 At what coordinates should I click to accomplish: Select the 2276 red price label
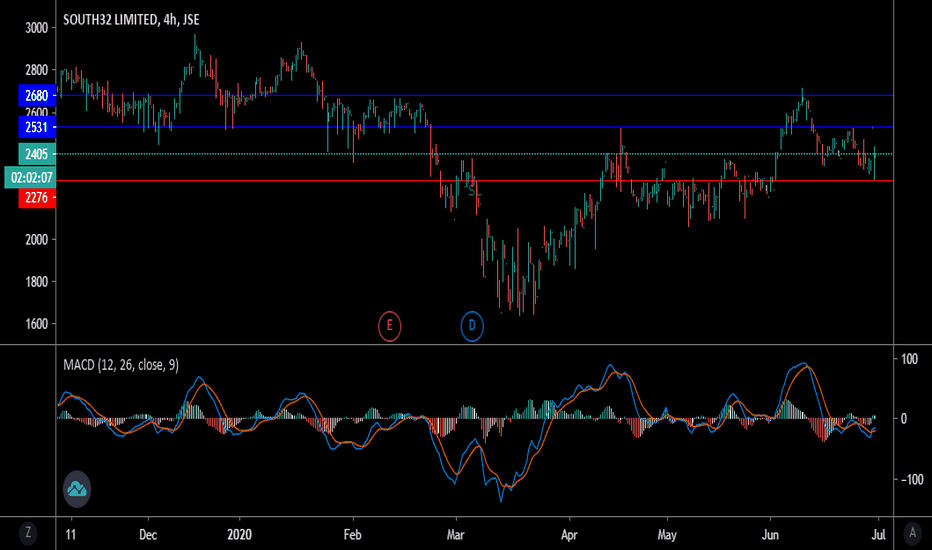click(x=37, y=197)
